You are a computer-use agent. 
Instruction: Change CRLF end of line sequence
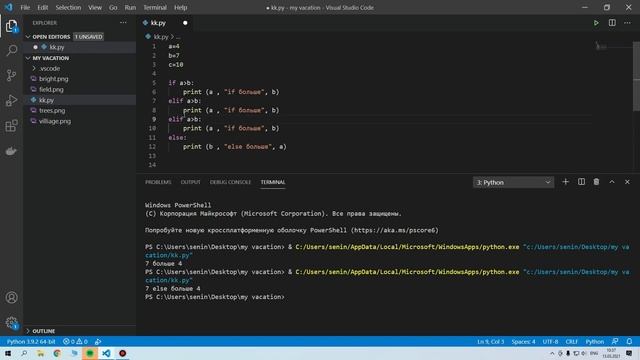[x=571, y=341]
